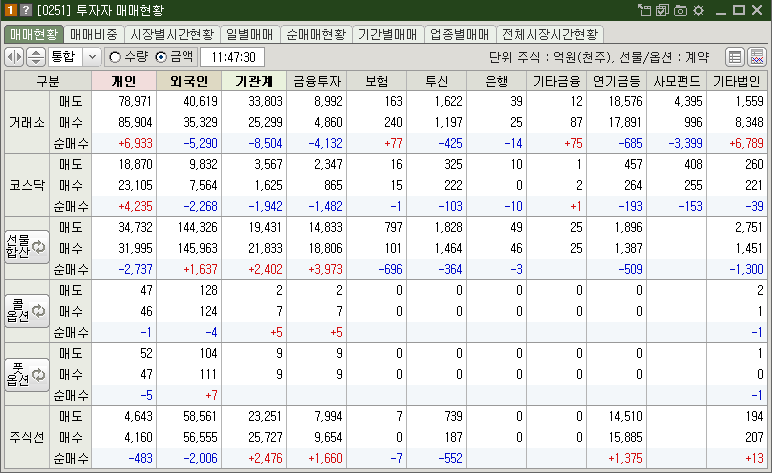Toggle the 풋옵션 refresh button
This screenshot has height=473, width=772.
pyautogui.click(x=27, y=375)
